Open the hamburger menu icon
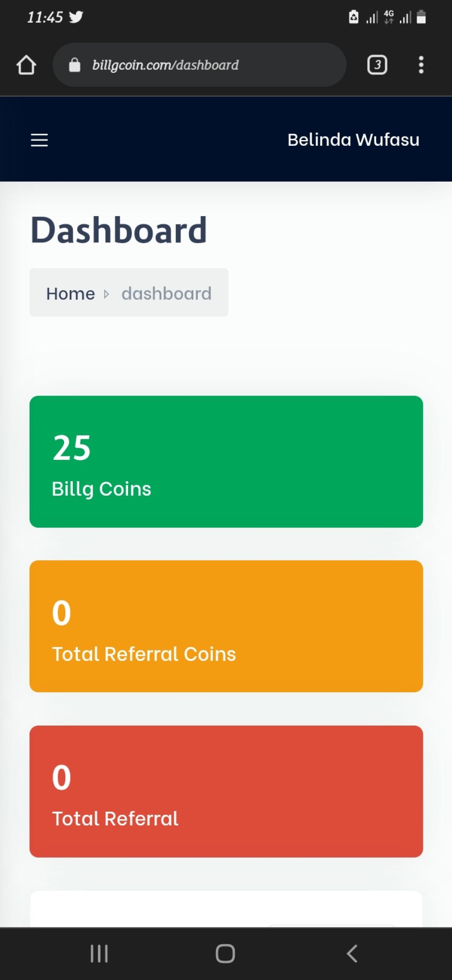The height and width of the screenshot is (980, 452). click(x=39, y=140)
